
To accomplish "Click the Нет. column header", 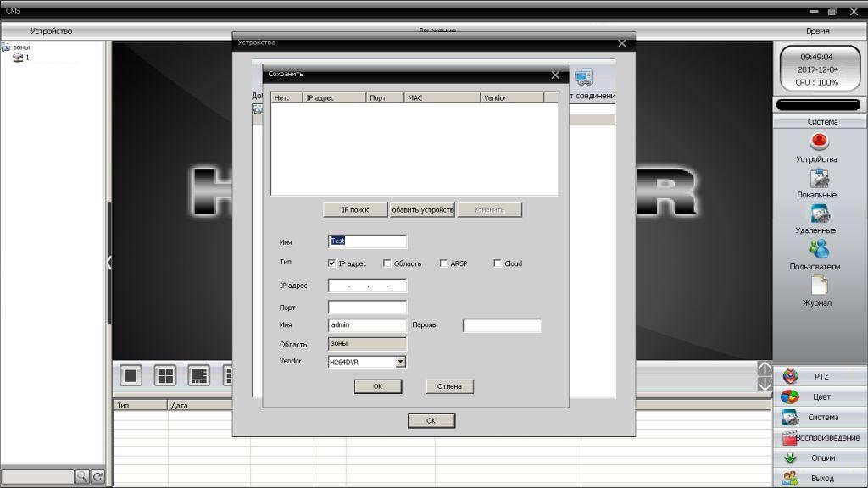I will point(287,97).
